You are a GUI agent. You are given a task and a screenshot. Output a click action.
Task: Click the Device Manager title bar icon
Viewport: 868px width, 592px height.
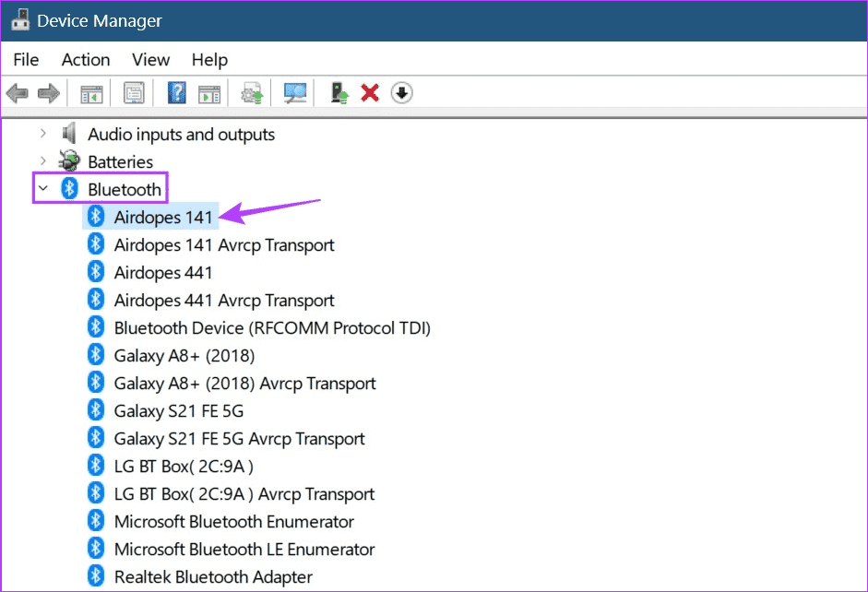point(20,20)
